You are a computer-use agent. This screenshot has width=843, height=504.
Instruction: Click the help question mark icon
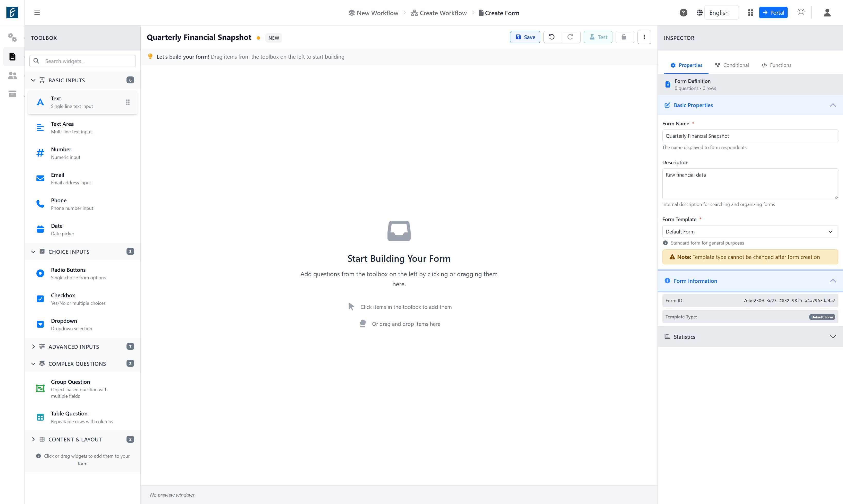(x=683, y=13)
